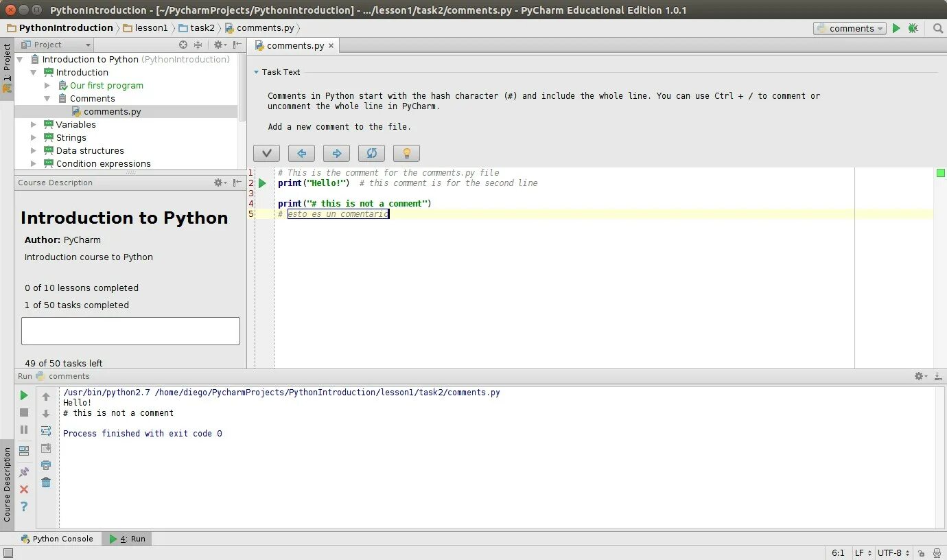Print Run console output with printer icon
This screenshot has height=560, width=947.
(x=46, y=465)
